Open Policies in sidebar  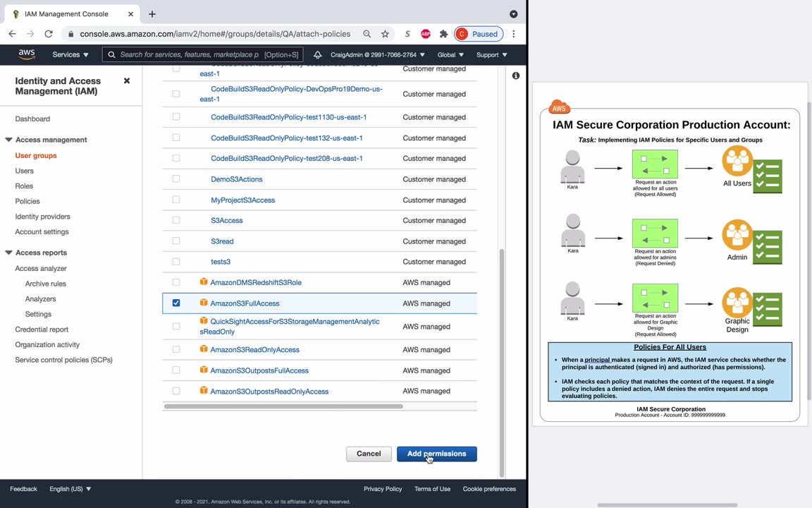tap(27, 201)
